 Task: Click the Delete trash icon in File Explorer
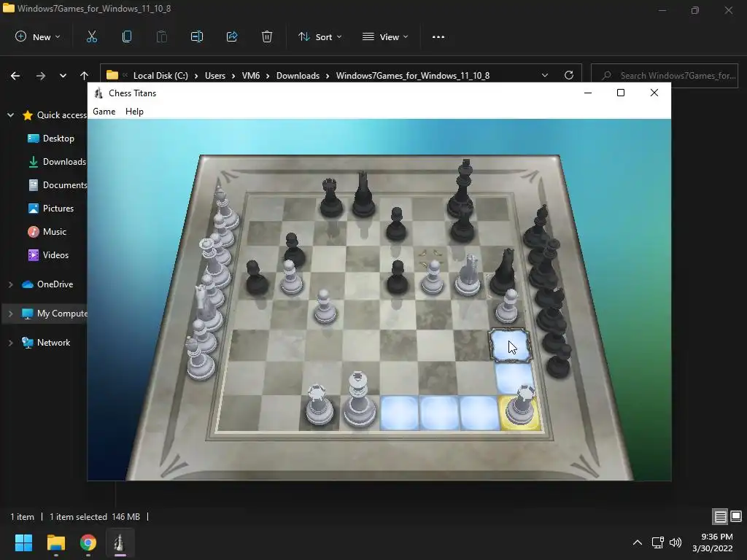(267, 36)
